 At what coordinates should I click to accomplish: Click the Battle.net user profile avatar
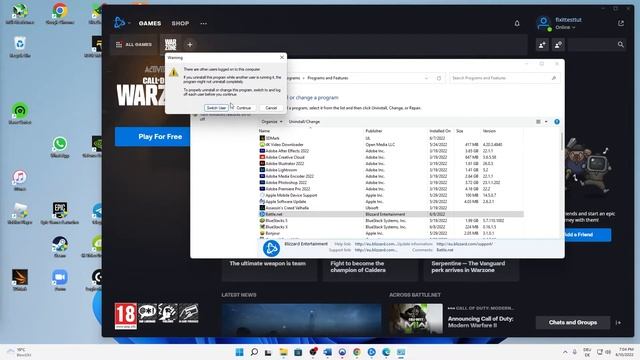click(x=544, y=23)
